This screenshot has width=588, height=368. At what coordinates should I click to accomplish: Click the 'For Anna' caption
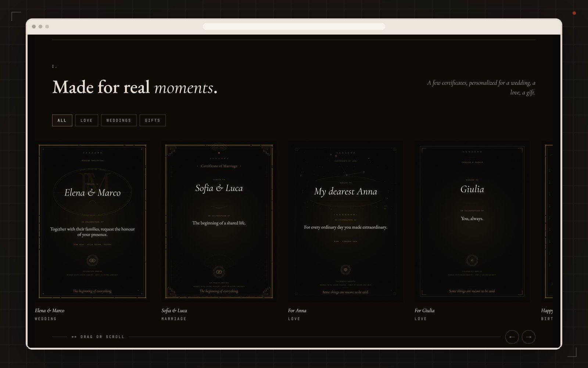pyautogui.click(x=297, y=311)
